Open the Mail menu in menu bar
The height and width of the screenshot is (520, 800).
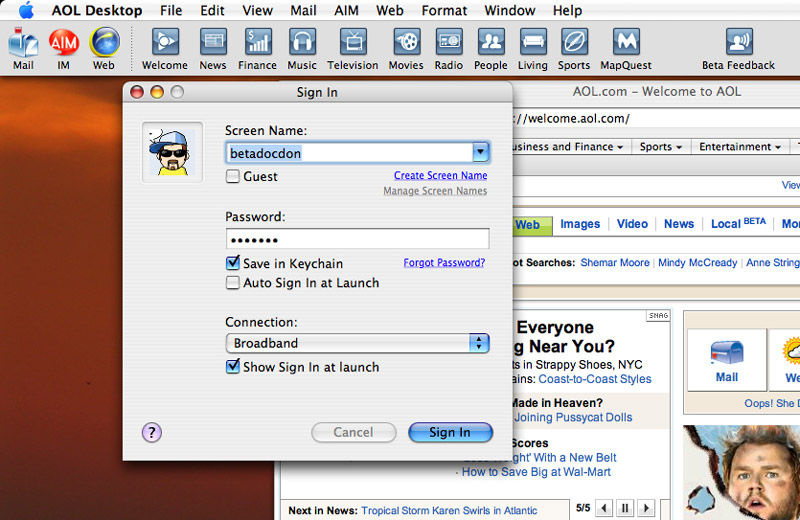(x=303, y=10)
